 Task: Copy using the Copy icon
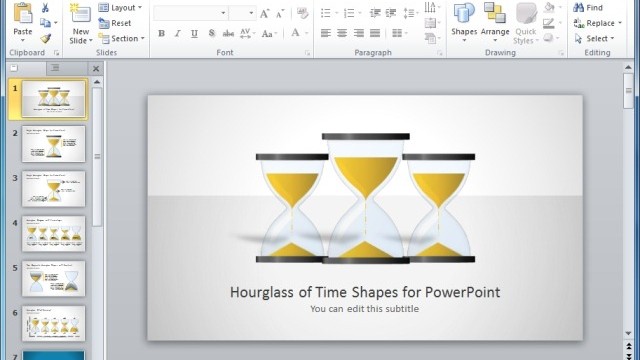[45, 23]
